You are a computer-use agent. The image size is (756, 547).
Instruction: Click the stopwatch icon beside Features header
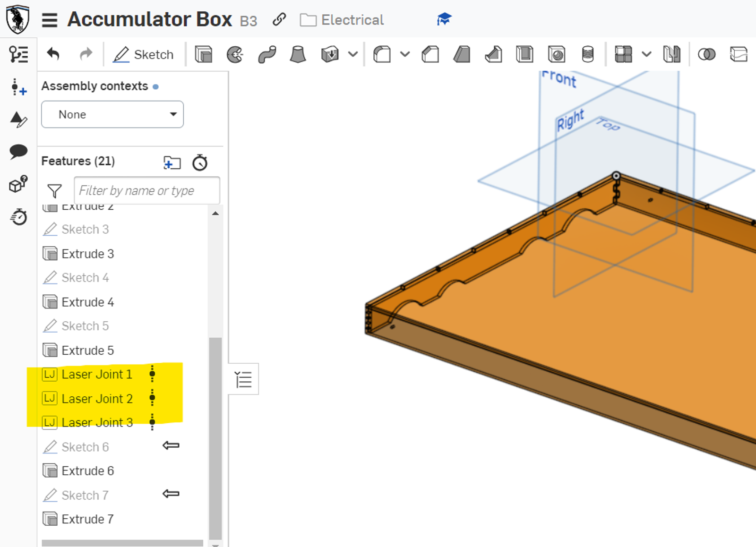tap(200, 162)
